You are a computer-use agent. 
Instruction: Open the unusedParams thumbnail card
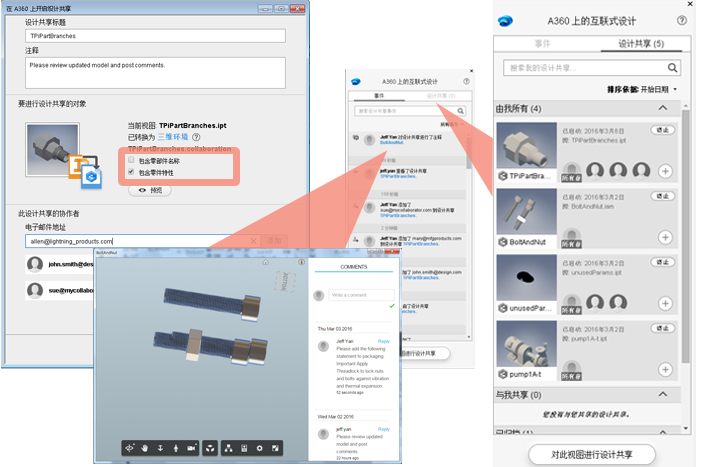[x=527, y=278]
